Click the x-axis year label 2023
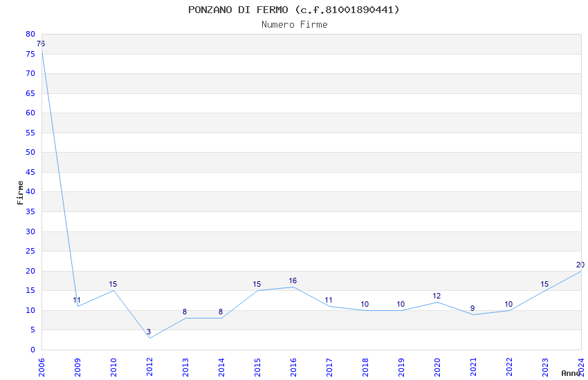This screenshot has height=380, width=588. [x=545, y=368]
